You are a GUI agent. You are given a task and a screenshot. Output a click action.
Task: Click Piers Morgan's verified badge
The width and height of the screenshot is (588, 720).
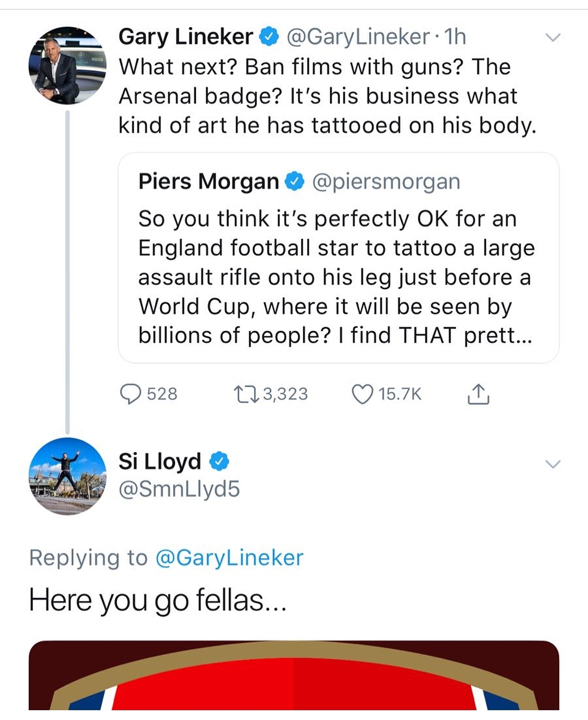295,182
